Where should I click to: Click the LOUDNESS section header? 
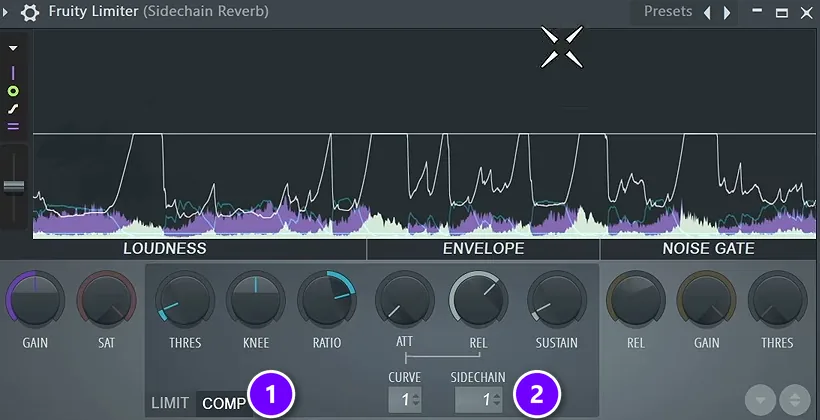pos(165,248)
